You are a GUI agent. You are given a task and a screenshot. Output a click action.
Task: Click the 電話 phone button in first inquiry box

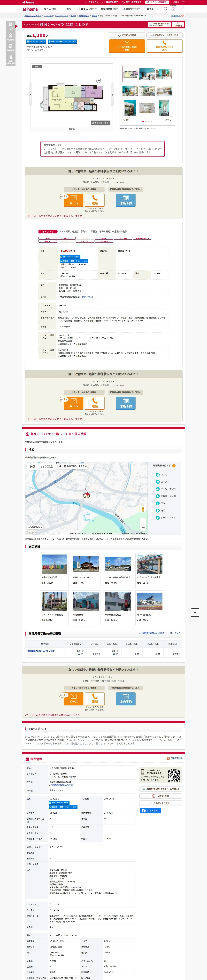(95, 200)
